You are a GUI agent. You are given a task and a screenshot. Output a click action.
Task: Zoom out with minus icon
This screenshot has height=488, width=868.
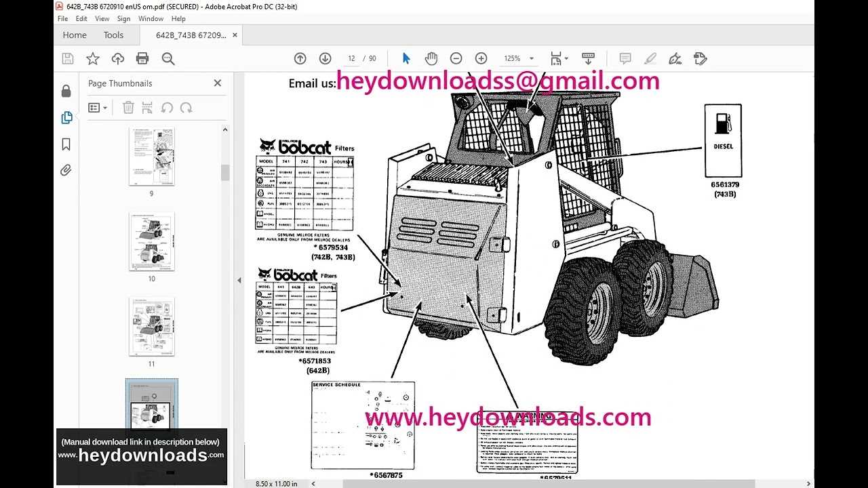click(456, 59)
